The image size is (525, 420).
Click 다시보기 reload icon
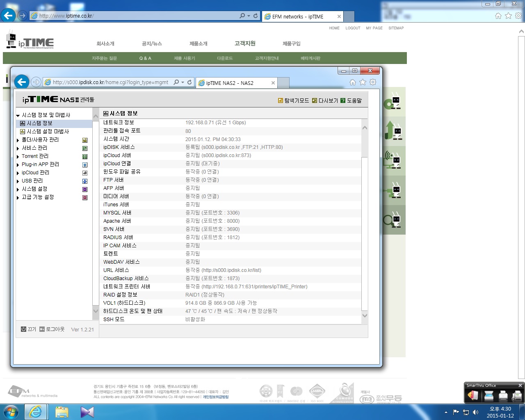(315, 100)
